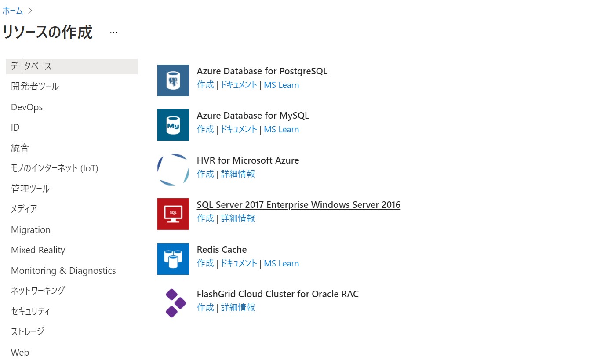593x364 pixels.
Task: Open MS Learn for Azure Database for PostgreSQL
Action: (281, 85)
